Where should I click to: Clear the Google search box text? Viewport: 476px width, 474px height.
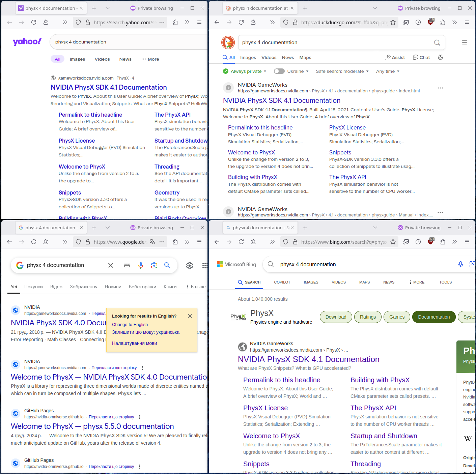(110, 265)
